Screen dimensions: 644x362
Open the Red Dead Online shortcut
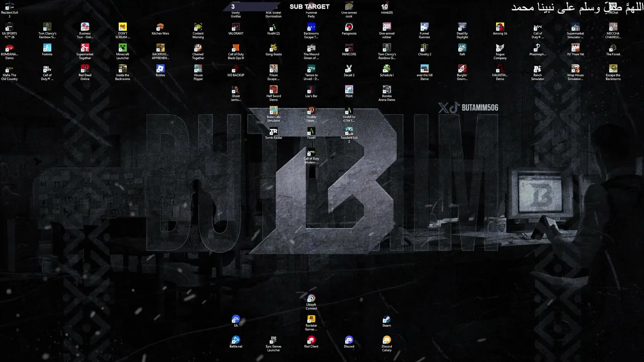point(85,73)
